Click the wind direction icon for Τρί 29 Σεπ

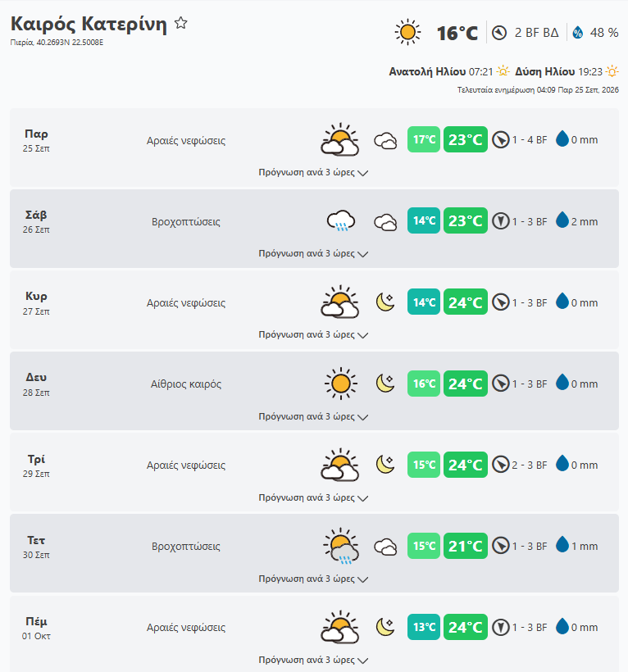click(500, 465)
